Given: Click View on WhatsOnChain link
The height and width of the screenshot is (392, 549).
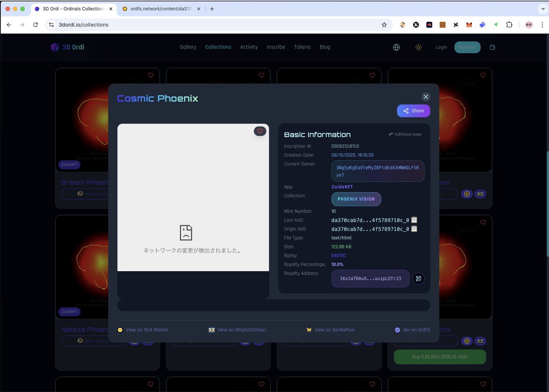Looking at the screenshot, I should pyautogui.click(x=237, y=330).
